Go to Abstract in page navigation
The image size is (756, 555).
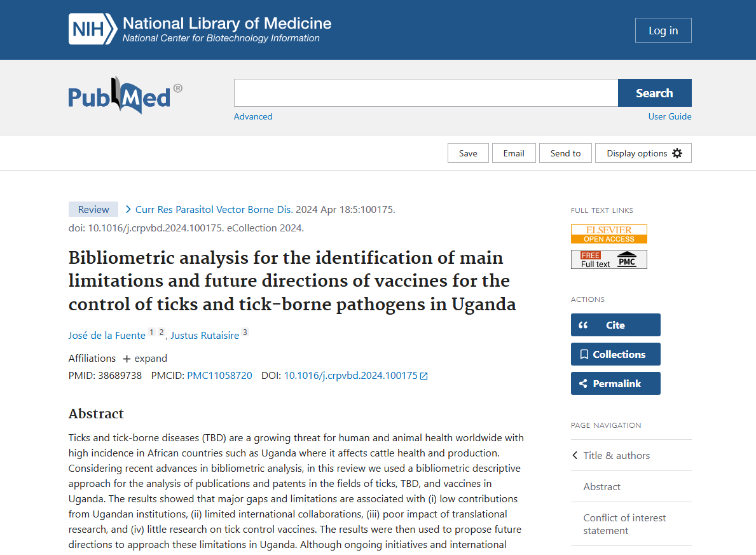601,486
